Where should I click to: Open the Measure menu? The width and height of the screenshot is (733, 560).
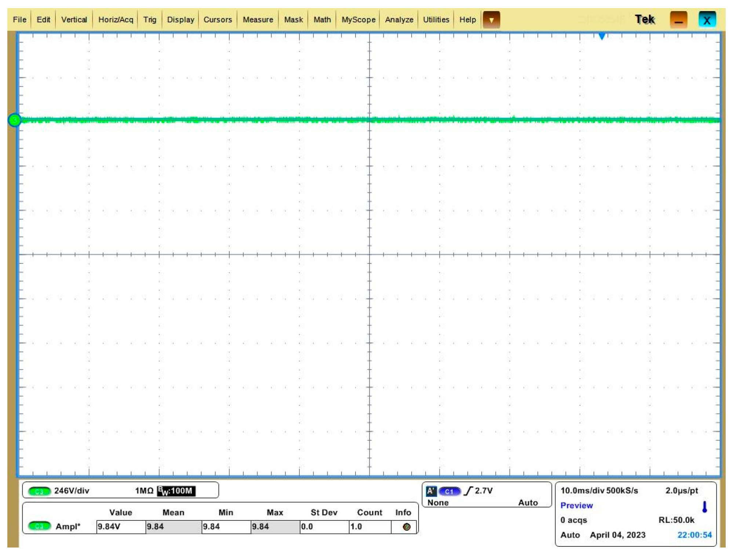tap(258, 20)
